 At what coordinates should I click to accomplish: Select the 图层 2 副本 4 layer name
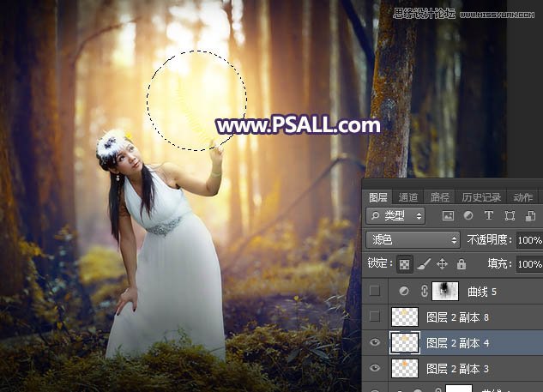[457, 343]
